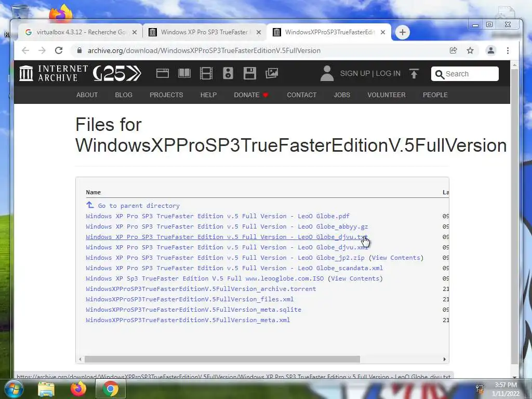Open the Video film strip icon
Viewport: 532px width, 399px height.
[x=206, y=73]
